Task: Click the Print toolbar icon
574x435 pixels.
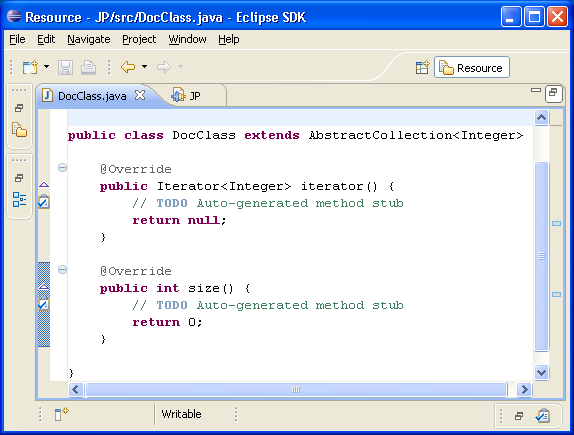Action: click(x=88, y=67)
